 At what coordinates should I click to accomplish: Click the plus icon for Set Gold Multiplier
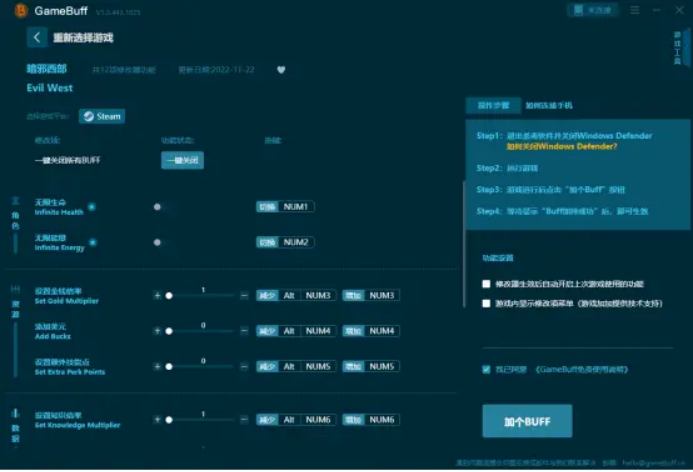click(157, 295)
